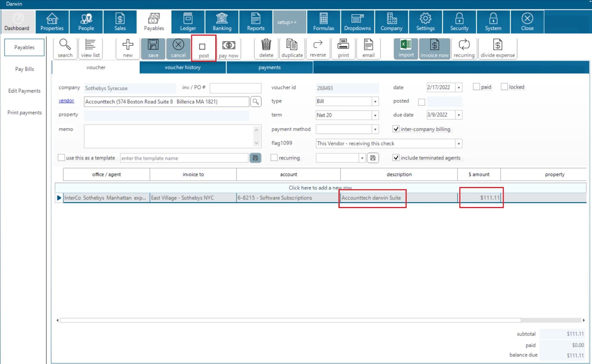Switch to the voucher history tab
The width and height of the screenshot is (592, 364).
[x=182, y=67]
